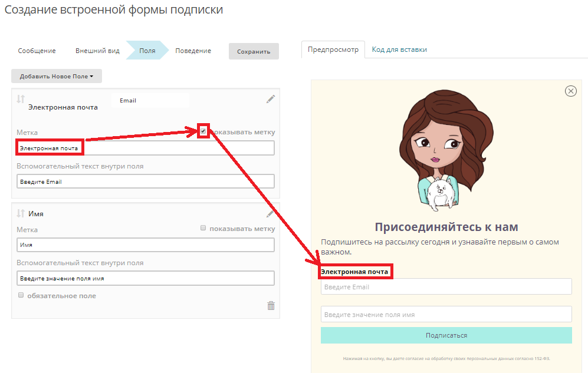This screenshot has width=588, height=373.
Task: Open the 'Добавить Новое Поле' dropdown
Action: [57, 77]
